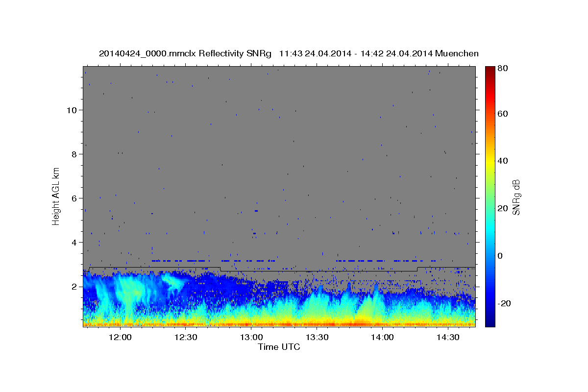Click the 'Muenchen' location label in title
The height and width of the screenshot is (392, 588).
(x=457, y=53)
